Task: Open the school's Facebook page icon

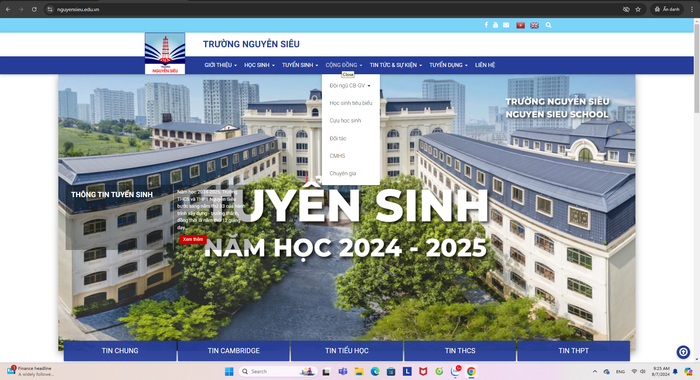Action: pyautogui.click(x=486, y=25)
